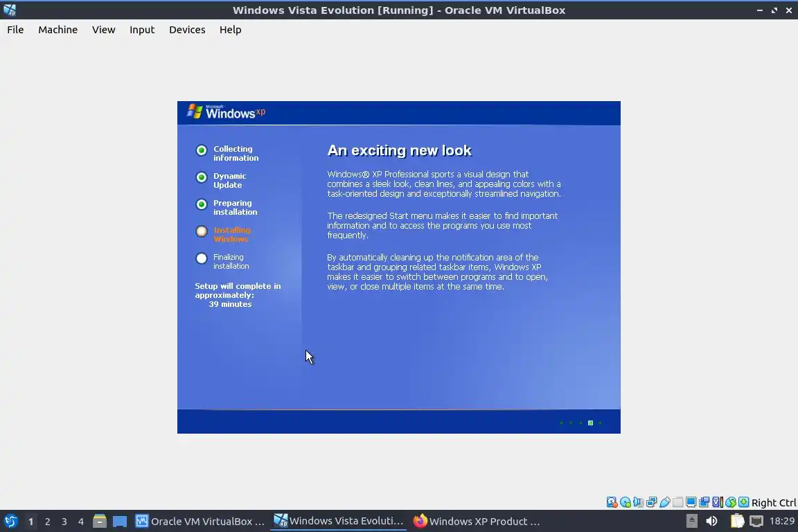
Task: Open the View menu
Action: 103,30
